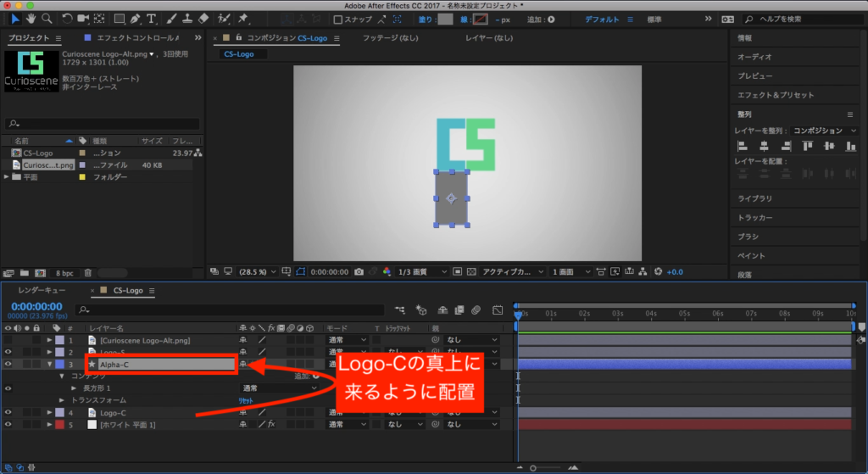868x474 pixels.
Task: Click the 塗り fill color swatch
Action: pyautogui.click(x=445, y=19)
